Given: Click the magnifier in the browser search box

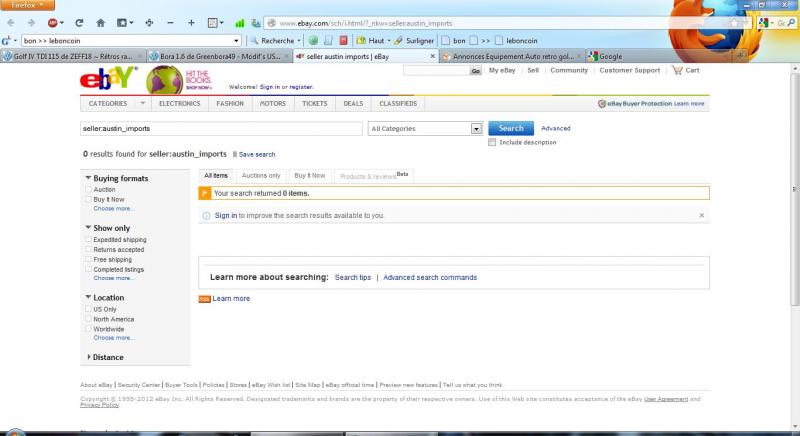Looking at the screenshot, I should coord(791,23).
